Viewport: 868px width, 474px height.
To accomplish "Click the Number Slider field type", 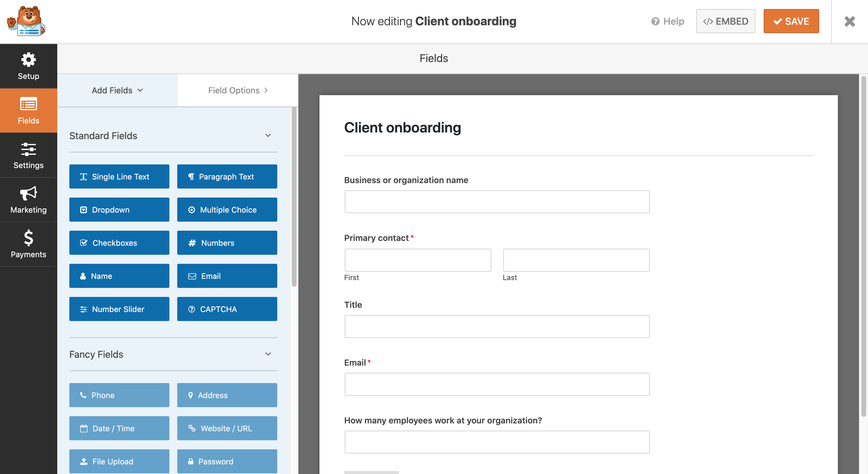I will click(119, 309).
